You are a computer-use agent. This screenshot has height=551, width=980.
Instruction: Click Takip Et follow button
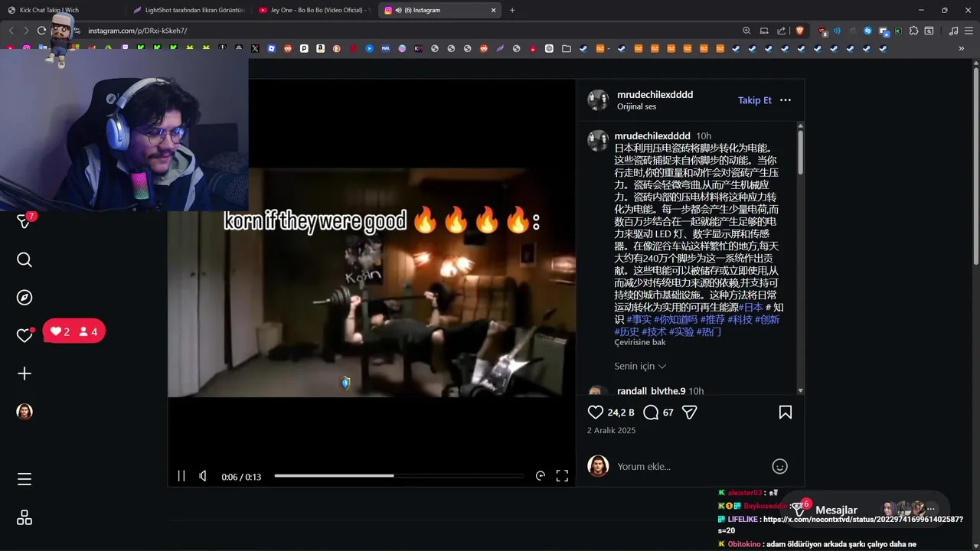tap(755, 100)
